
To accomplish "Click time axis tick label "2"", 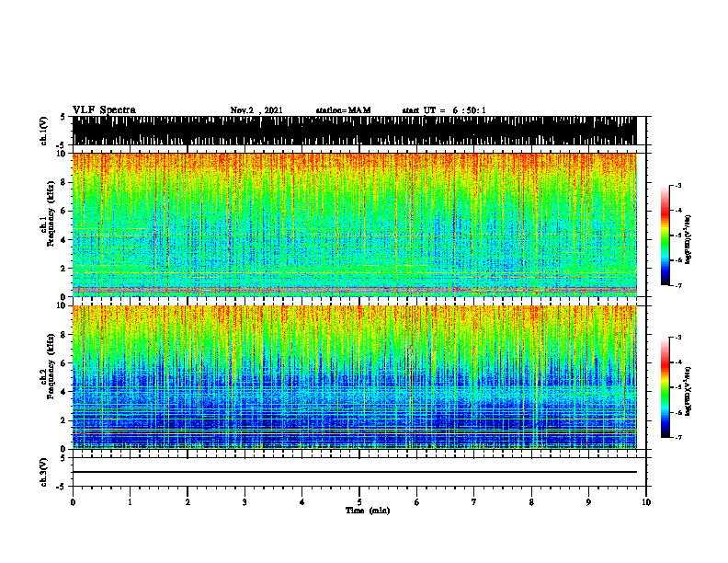I will coord(188,502).
